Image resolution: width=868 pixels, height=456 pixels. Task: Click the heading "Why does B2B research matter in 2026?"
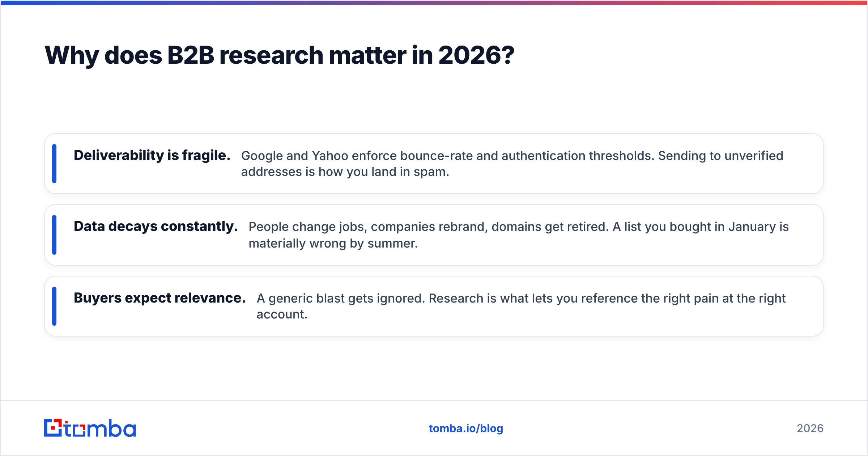pyautogui.click(x=279, y=55)
